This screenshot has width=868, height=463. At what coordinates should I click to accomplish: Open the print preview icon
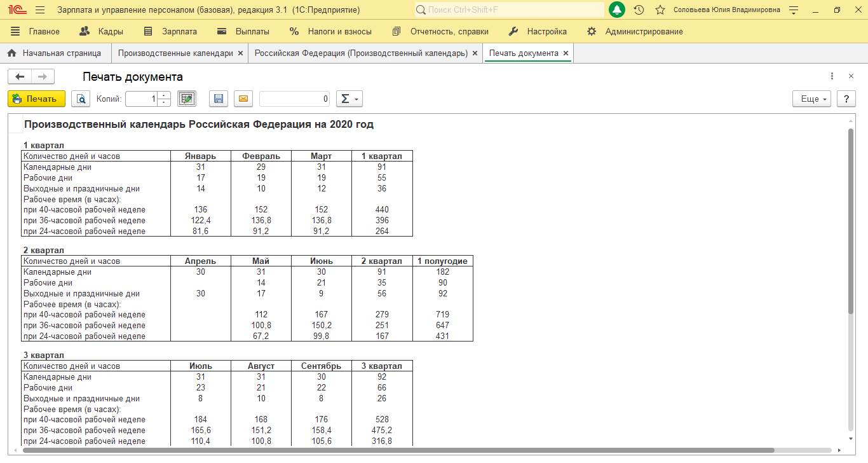(x=81, y=99)
